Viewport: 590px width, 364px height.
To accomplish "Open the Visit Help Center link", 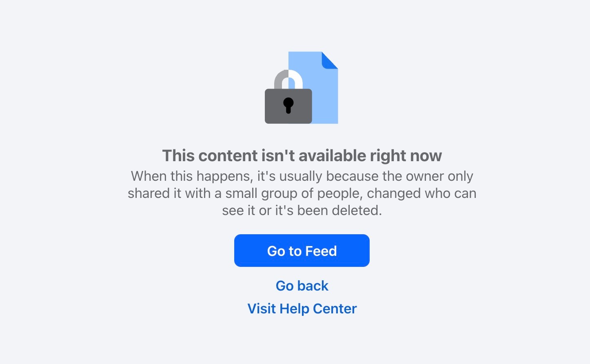I will [302, 309].
